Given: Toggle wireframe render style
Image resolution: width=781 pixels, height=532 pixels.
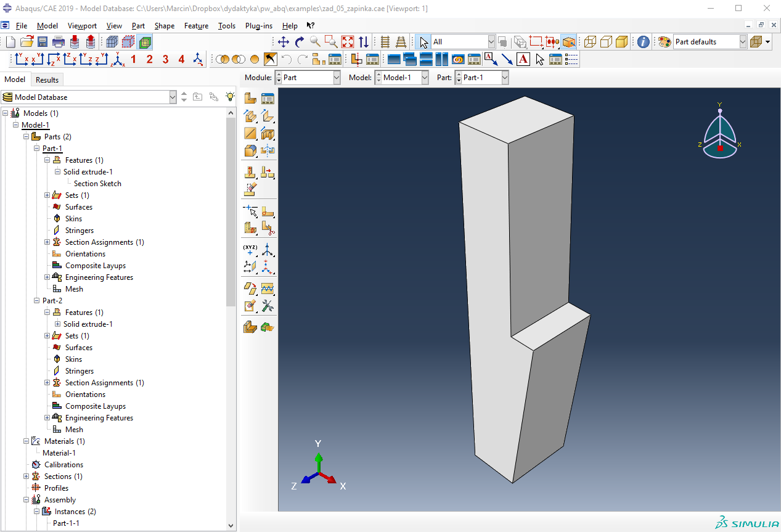Looking at the screenshot, I should click(x=590, y=42).
